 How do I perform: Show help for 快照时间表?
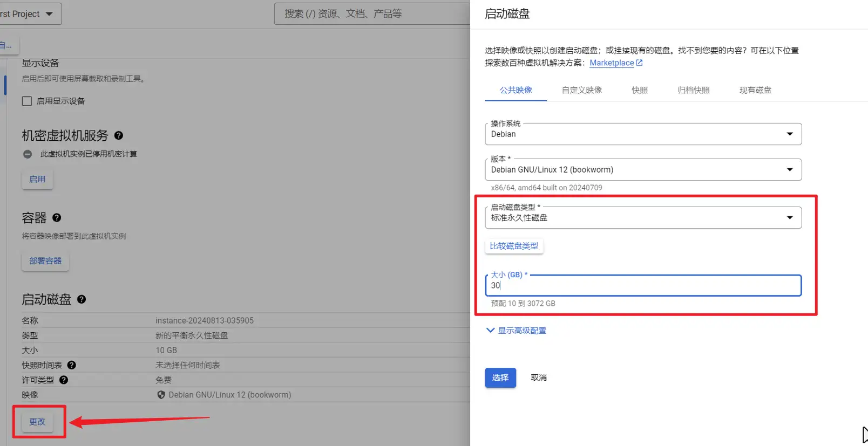(x=71, y=365)
